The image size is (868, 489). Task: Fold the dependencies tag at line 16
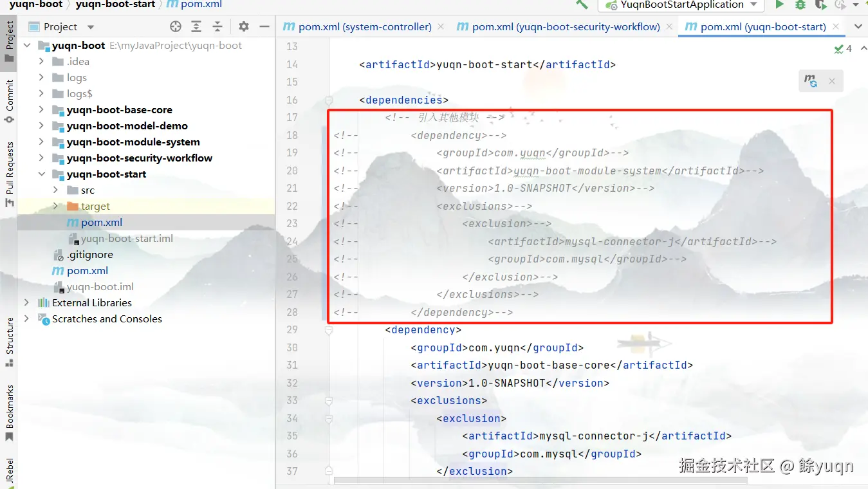(x=329, y=100)
